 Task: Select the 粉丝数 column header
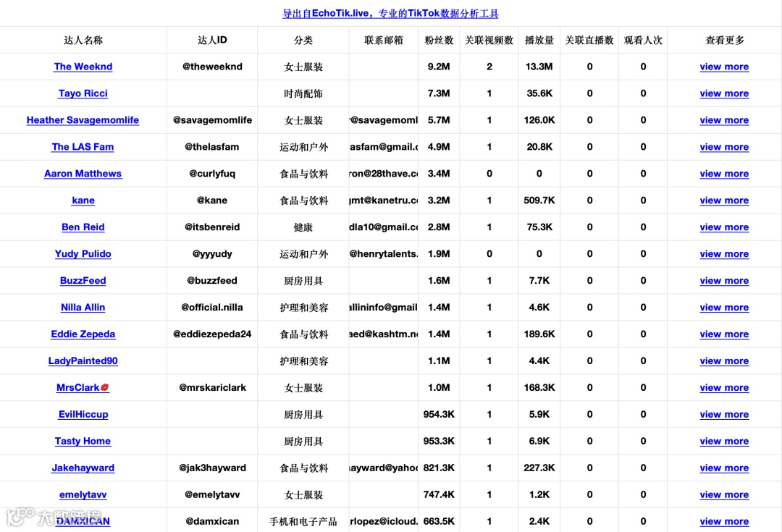pyautogui.click(x=439, y=40)
